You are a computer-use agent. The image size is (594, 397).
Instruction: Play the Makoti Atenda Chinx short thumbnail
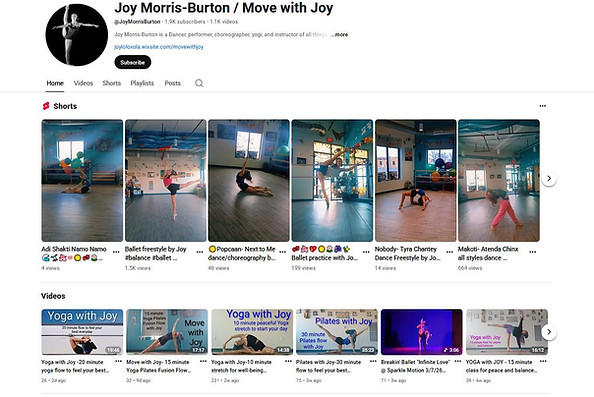[499, 181]
